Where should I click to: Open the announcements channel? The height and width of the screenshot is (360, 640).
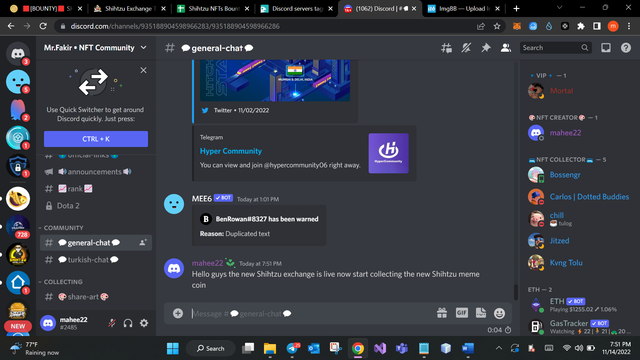(x=96, y=172)
